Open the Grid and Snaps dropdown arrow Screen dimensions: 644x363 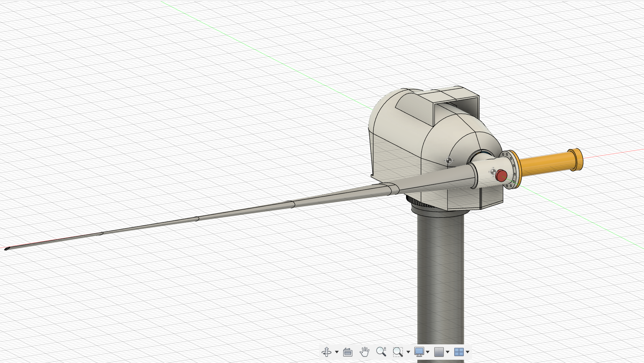point(448,352)
